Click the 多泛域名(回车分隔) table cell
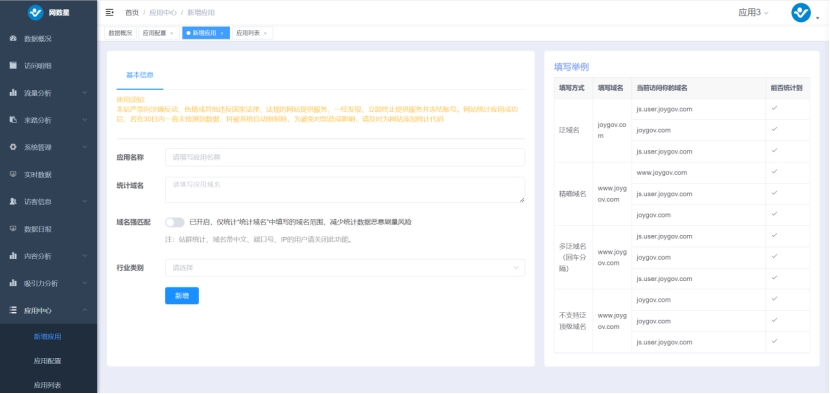 573,257
